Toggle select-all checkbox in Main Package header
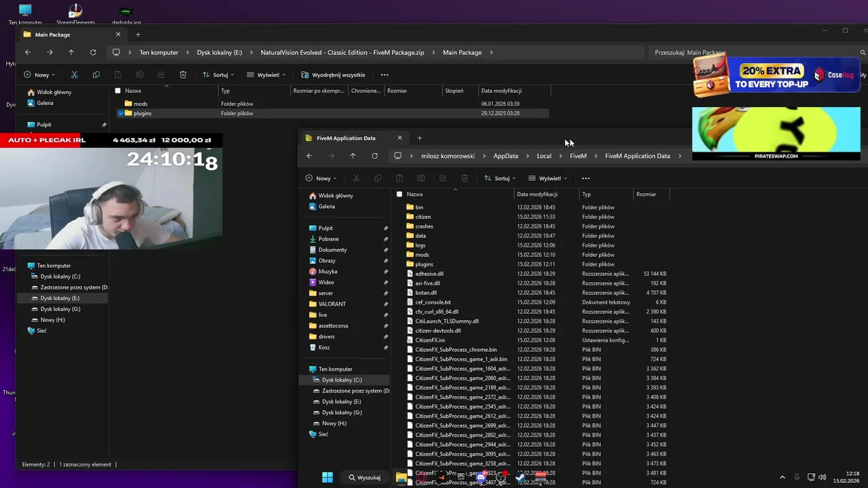 [117, 90]
